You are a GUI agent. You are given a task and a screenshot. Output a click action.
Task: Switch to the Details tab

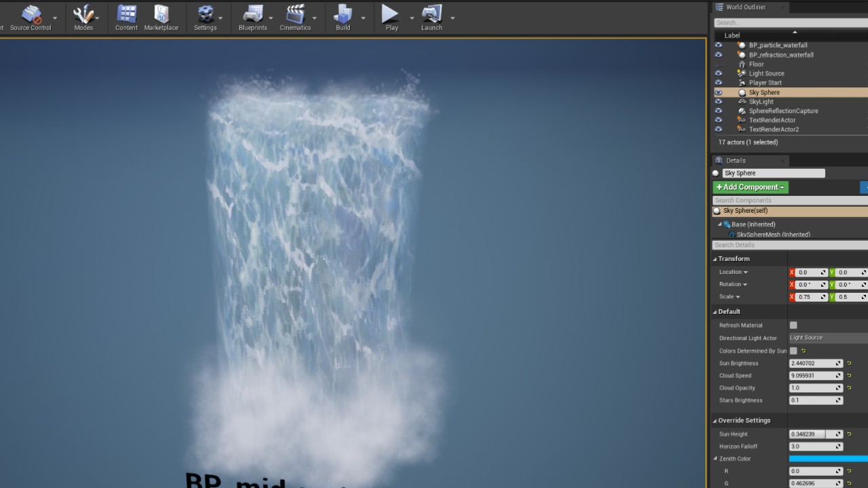(x=736, y=160)
